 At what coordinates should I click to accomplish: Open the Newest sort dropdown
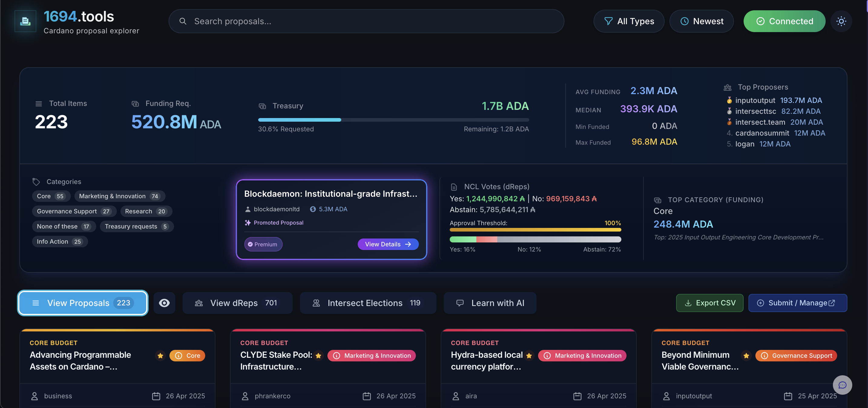[701, 21]
